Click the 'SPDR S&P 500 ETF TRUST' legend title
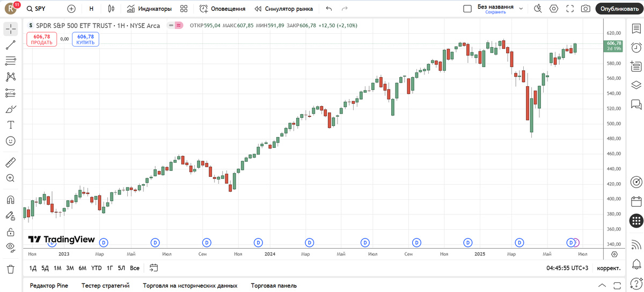The height and width of the screenshot is (292, 644). (x=75, y=25)
